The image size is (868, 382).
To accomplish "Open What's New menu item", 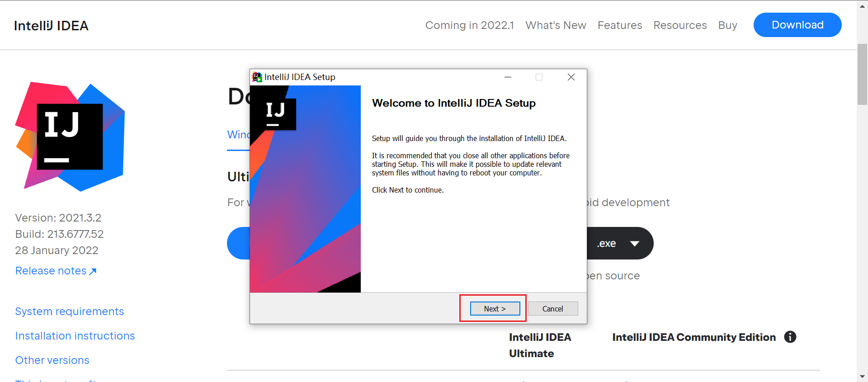I will click(x=556, y=25).
